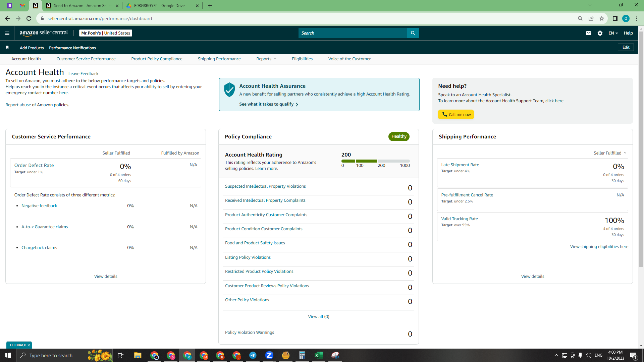This screenshot has height=362, width=644.
Task: Click the Account Health Assurance shield icon
Action: [x=229, y=90]
